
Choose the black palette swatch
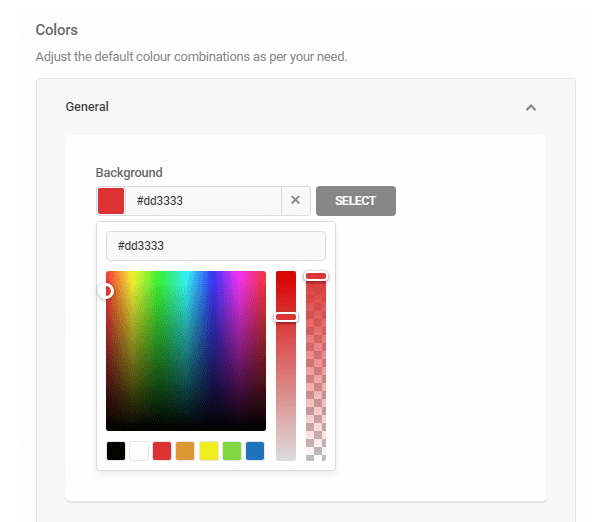[x=116, y=451]
